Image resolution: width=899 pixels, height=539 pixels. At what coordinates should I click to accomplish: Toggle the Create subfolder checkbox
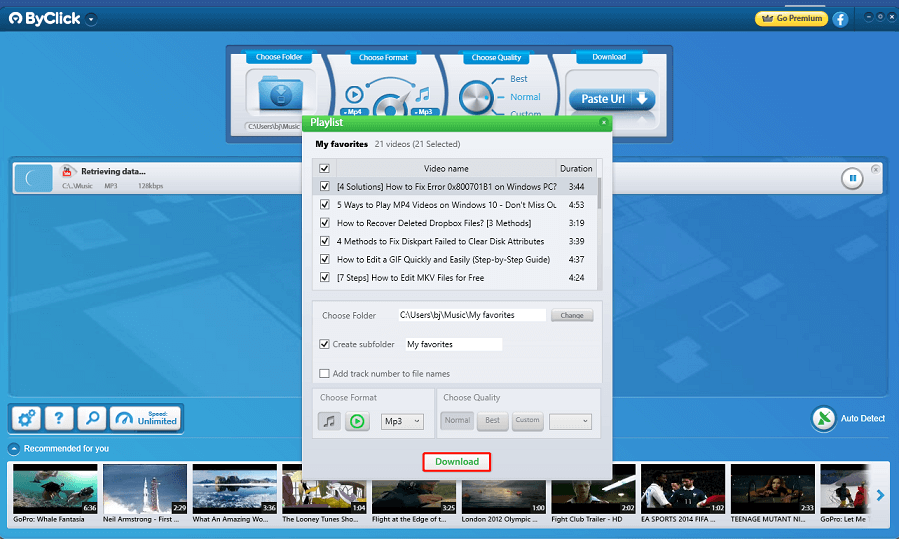coord(325,344)
